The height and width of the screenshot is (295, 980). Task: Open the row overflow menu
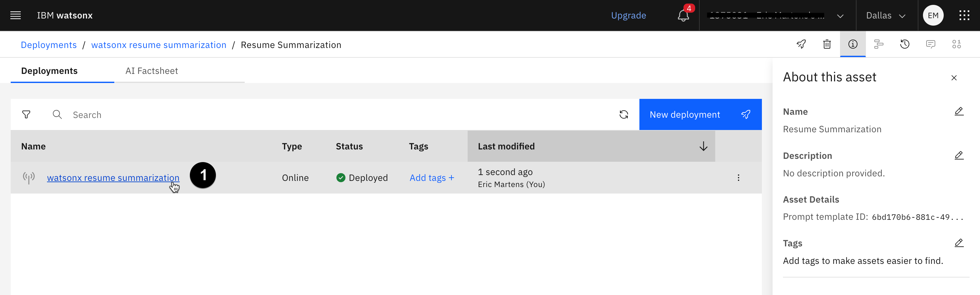[x=738, y=178]
